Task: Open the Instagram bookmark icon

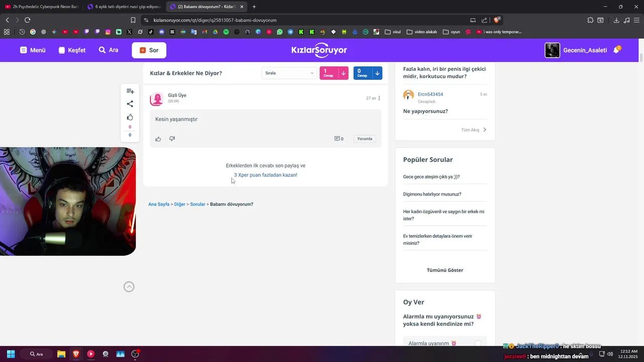Action: tap(108, 32)
